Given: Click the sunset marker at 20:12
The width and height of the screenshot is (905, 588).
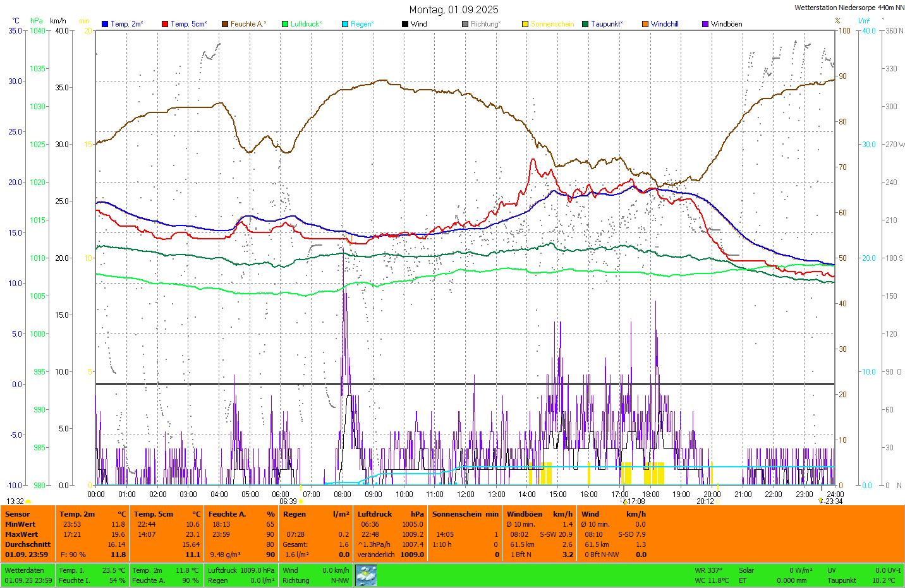Looking at the screenshot, I should [718, 501].
